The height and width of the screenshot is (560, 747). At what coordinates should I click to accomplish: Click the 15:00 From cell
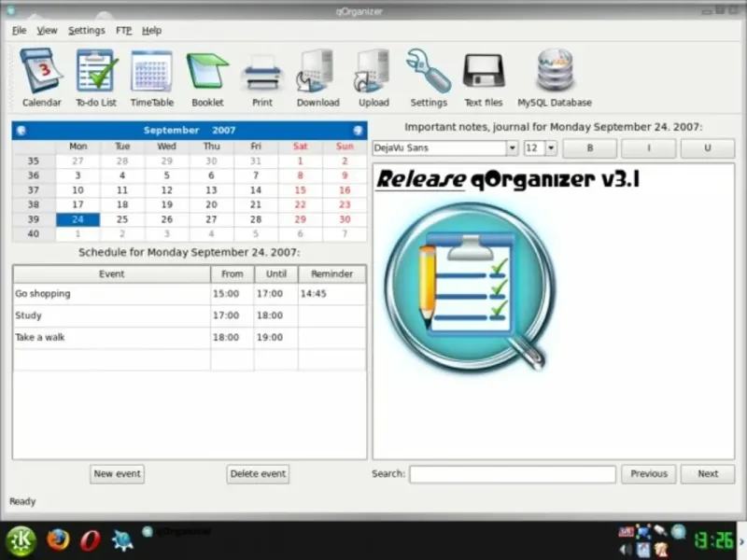pos(232,294)
